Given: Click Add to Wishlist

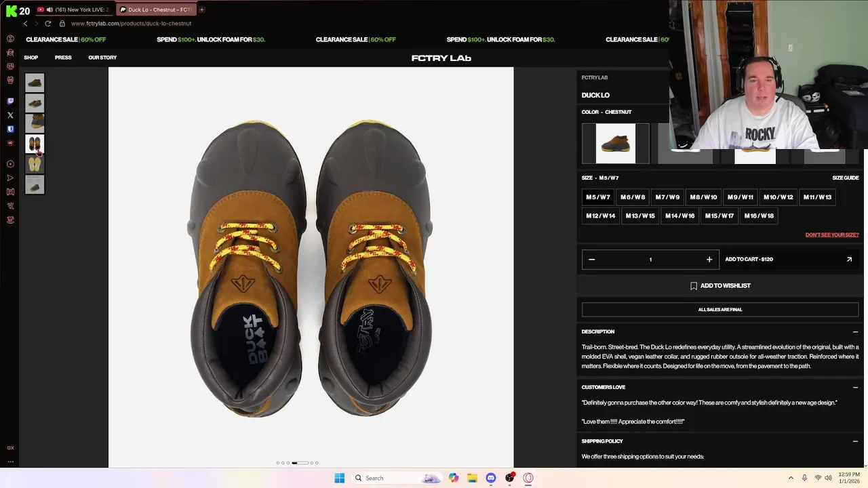Looking at the screenshot, I should point(720,286).
